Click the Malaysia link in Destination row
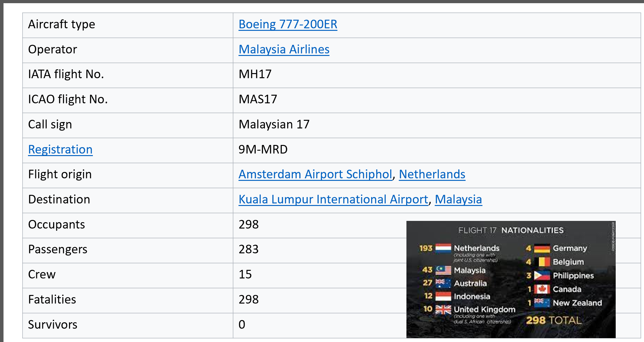644x342 pixels. [x=458, y=200]
